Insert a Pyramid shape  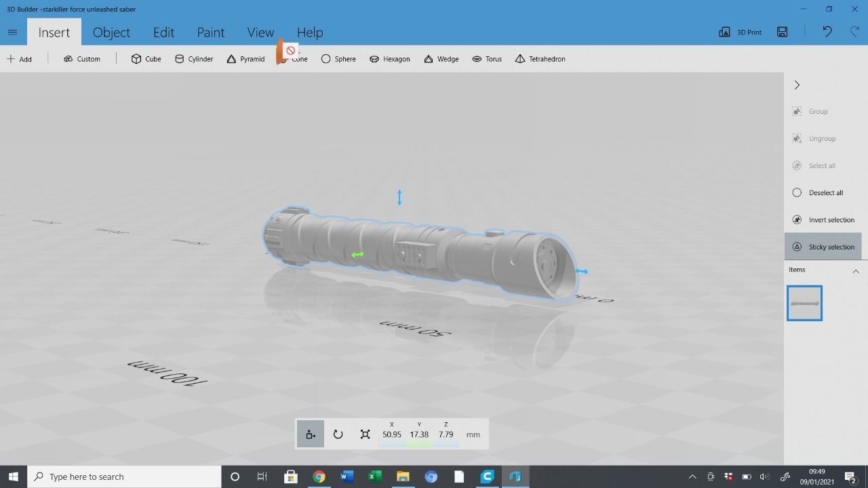pyautogui.click(x=246, y=59)
